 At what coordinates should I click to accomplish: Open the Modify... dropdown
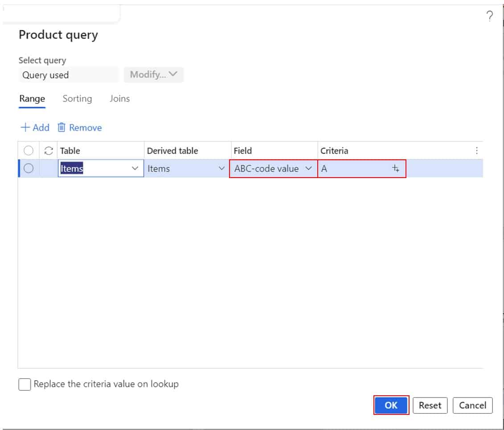click(153, 75)
